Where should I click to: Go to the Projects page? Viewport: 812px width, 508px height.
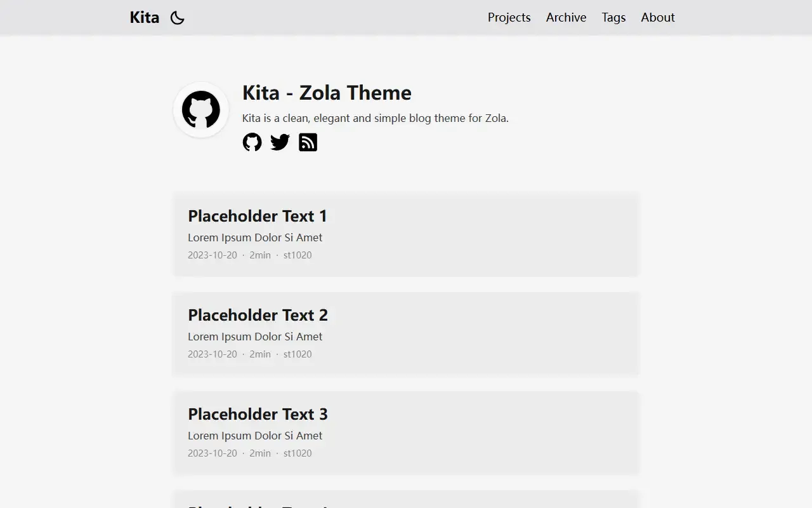[509, 18]
